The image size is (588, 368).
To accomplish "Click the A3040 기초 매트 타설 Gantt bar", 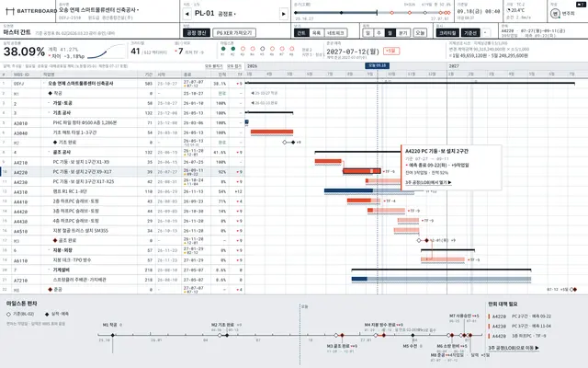I will point(272,132).
